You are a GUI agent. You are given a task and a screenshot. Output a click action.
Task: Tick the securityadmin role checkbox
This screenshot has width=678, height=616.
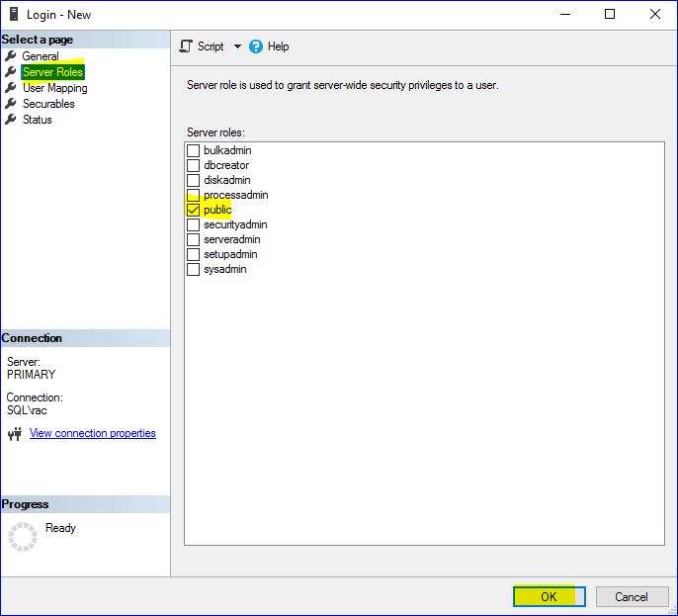[194, 225]
